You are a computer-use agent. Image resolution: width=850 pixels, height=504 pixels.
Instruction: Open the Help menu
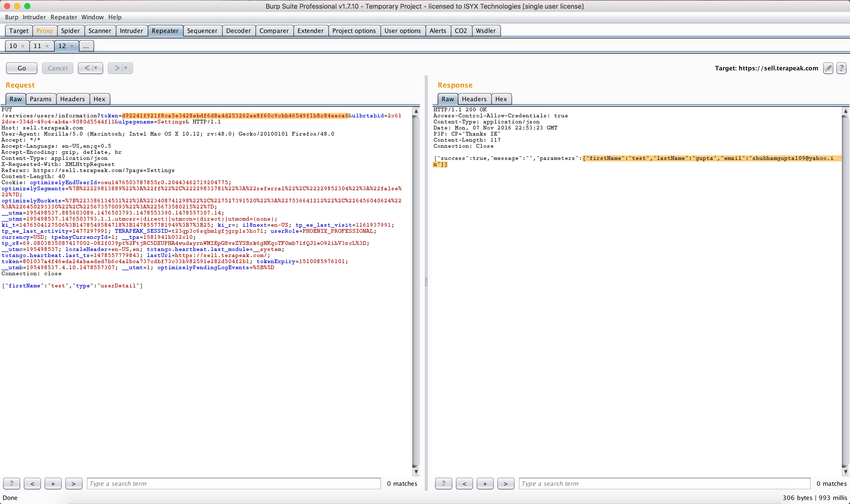115,17
